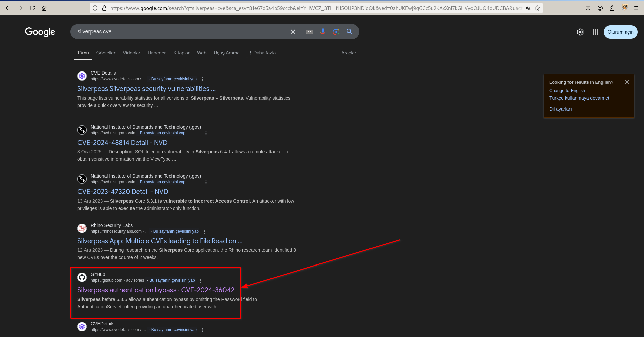Open options for CVE-2024-48814 result
The width and height of the screenshot is (644, 337).
206,133
